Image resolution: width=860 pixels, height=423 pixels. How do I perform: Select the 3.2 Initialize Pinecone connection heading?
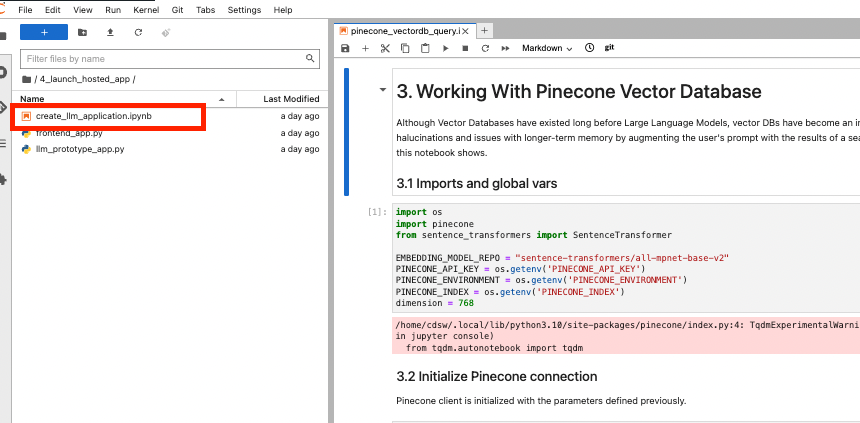pyautogui.click(x=497, y=376)
